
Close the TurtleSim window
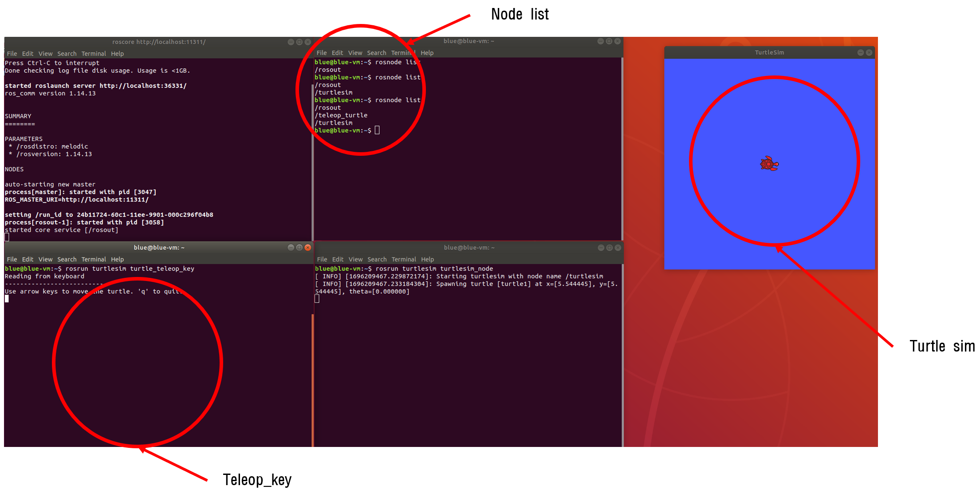point(869,52)
